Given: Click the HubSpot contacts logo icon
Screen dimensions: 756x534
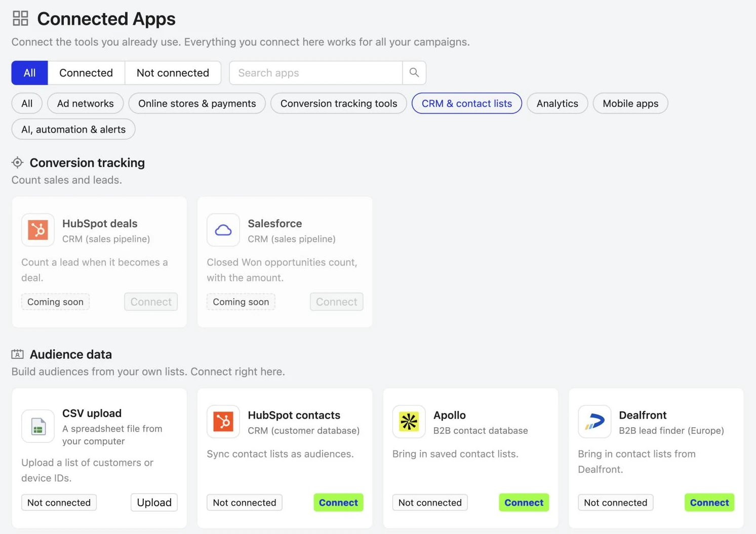Looking at the screenshot, I should (x=223, y=422).
